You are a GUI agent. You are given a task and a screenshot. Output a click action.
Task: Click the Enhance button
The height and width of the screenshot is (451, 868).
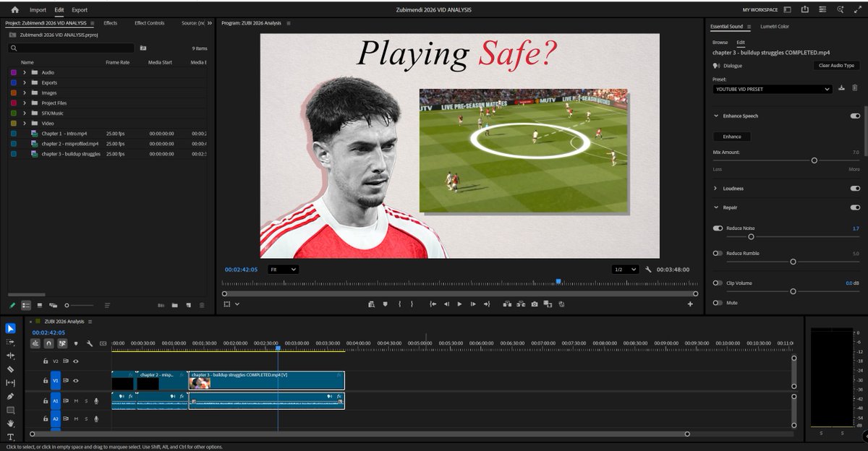tap(732, 136)
